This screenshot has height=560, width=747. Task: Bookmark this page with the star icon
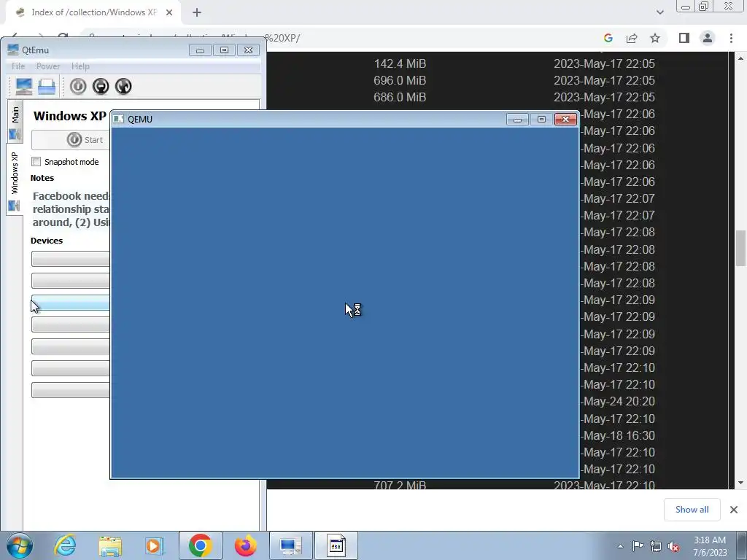pos(655,38)
